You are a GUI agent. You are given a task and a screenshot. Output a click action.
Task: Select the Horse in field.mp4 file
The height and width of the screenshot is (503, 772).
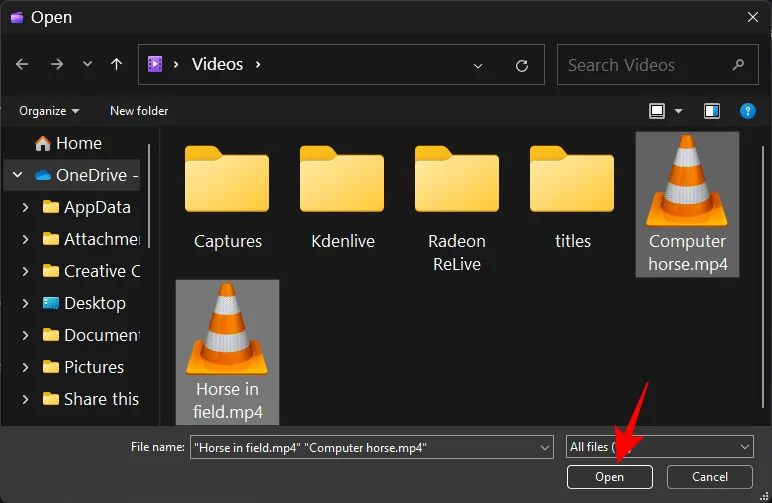[x=227, y=352]
